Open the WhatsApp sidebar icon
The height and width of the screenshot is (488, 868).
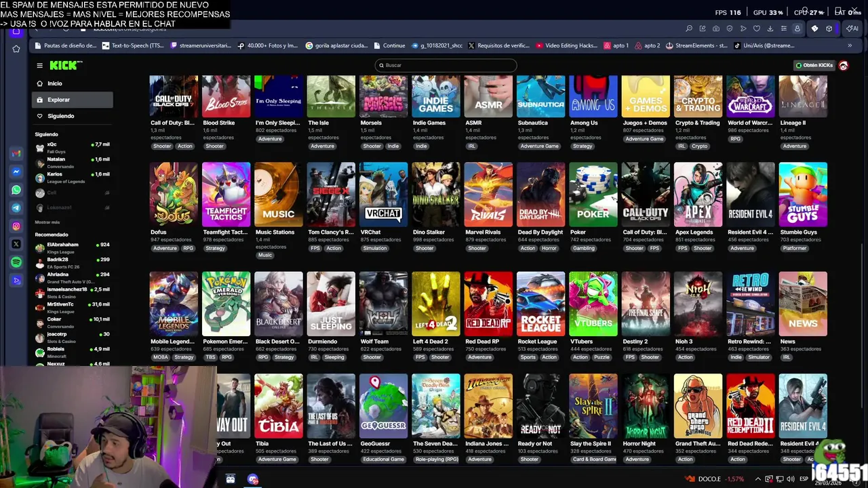tap(16, 190)
